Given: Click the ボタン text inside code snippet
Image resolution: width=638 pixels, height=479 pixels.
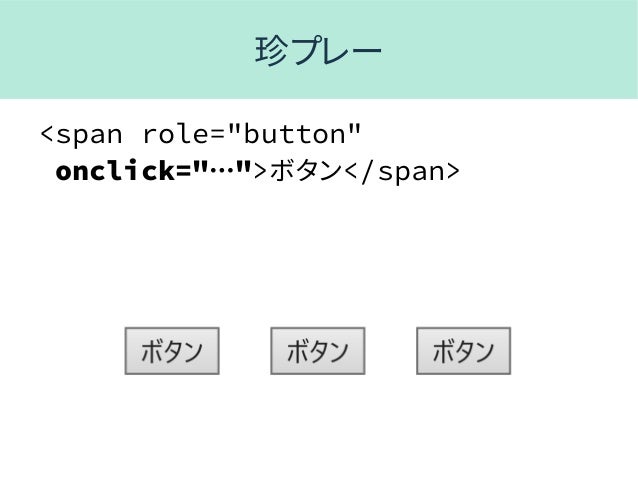Looking at the screenshot, I should [x=306, y=171].
